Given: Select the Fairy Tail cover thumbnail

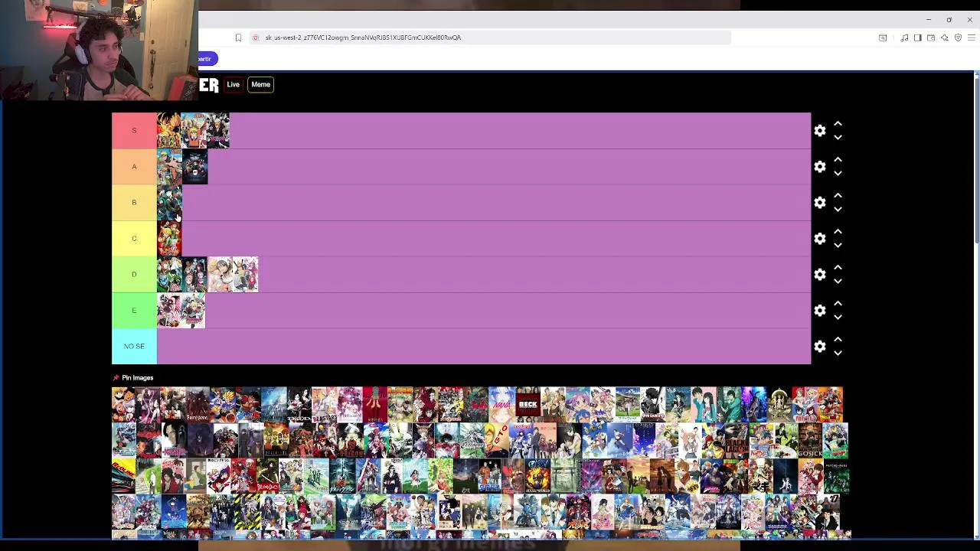Looking at the screenshot, I should coord(805,405).
